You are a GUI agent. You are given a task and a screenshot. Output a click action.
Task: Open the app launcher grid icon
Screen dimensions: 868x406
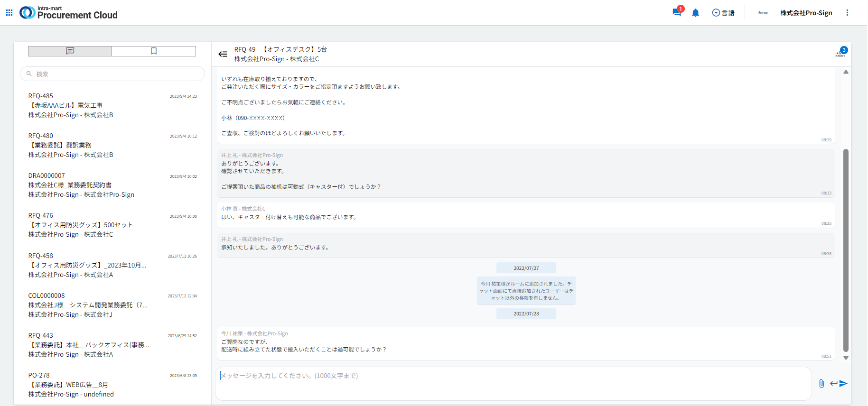[x=9, y=13]
